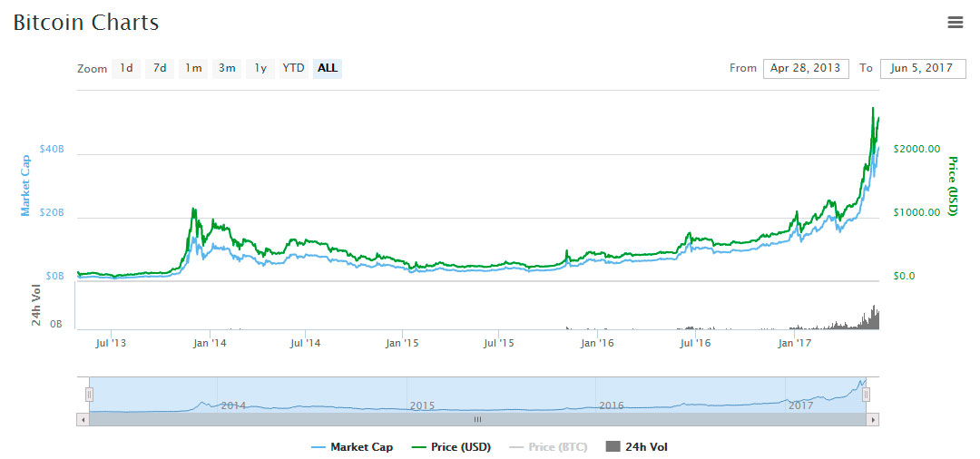Select the ALL zoom option
Screen dimensions: 980x459
pyautogui.click(x=328, y=68)
